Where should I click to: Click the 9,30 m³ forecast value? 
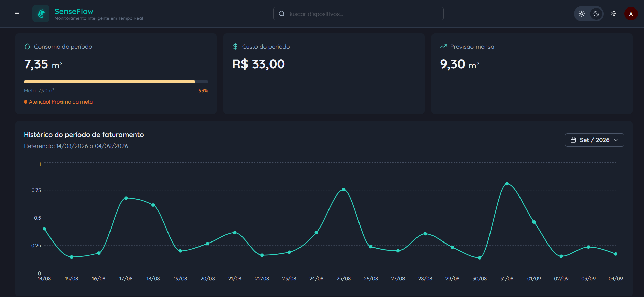click(459, 64)
